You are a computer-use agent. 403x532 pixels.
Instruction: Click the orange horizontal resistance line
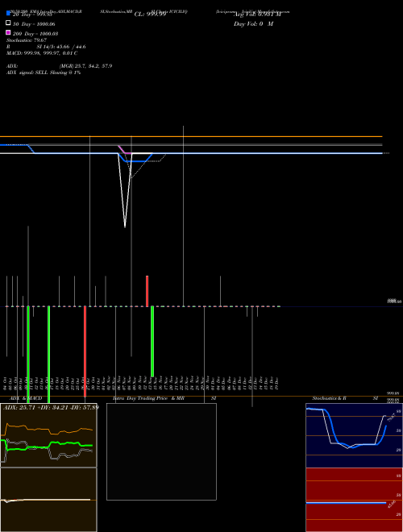[191, 136]
